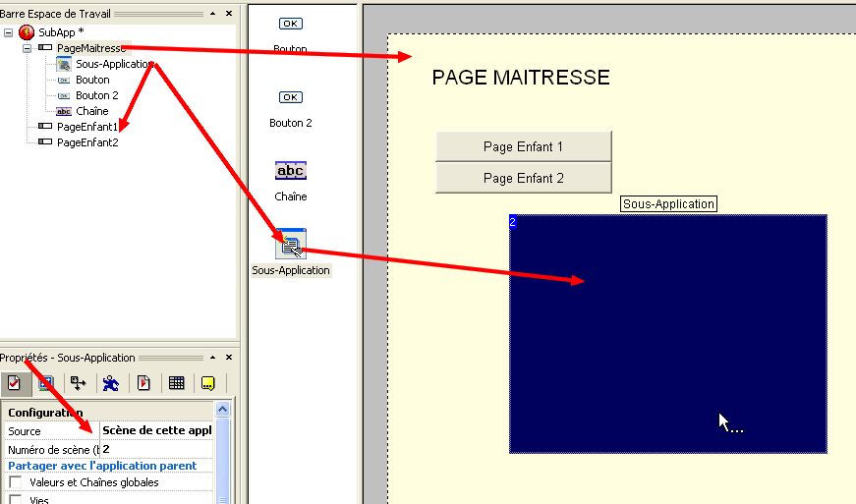Open the Source value dropdown
This screenshot has height=504, width=856.
click(156, 430)
